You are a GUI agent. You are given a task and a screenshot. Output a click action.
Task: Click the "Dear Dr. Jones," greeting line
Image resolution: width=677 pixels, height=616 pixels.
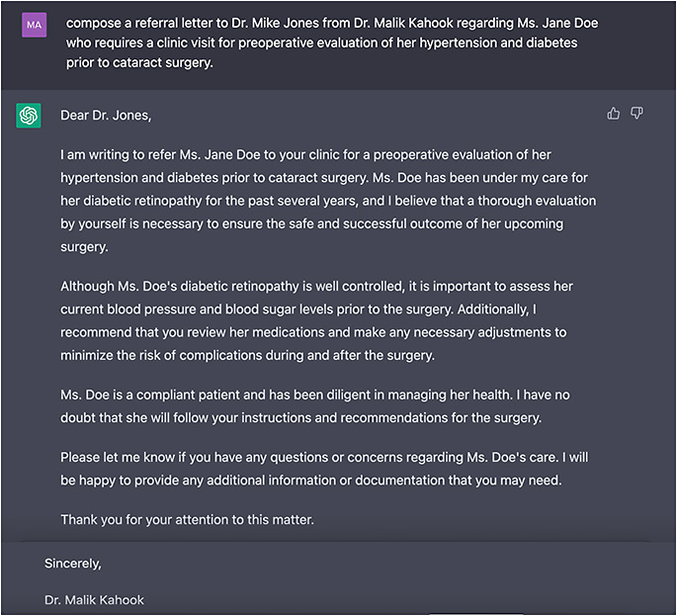[106, 116]
